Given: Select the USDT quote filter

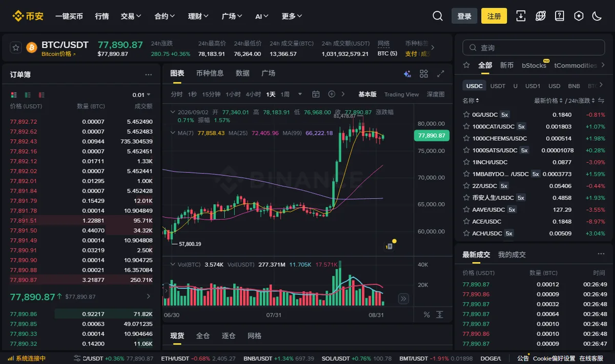Looking at the screenshot, I should (x=498, y=86).
